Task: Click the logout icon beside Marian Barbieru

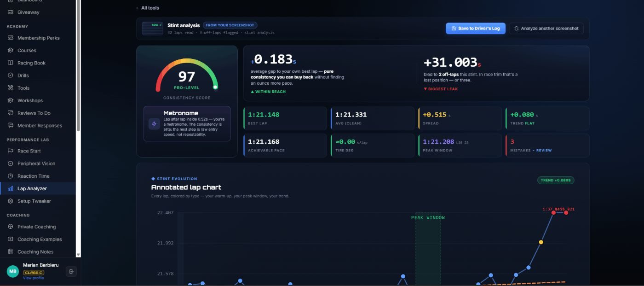Action: 71,271
